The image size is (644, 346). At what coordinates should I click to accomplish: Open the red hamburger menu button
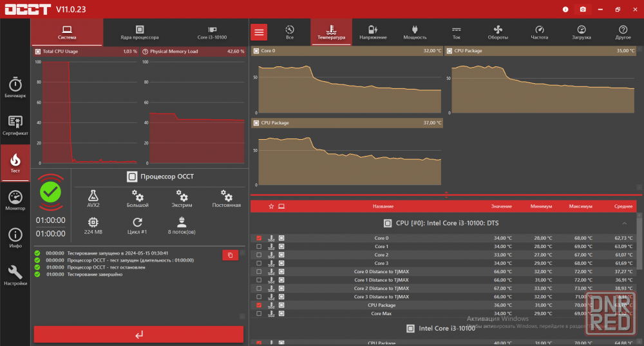coord(259,32)
